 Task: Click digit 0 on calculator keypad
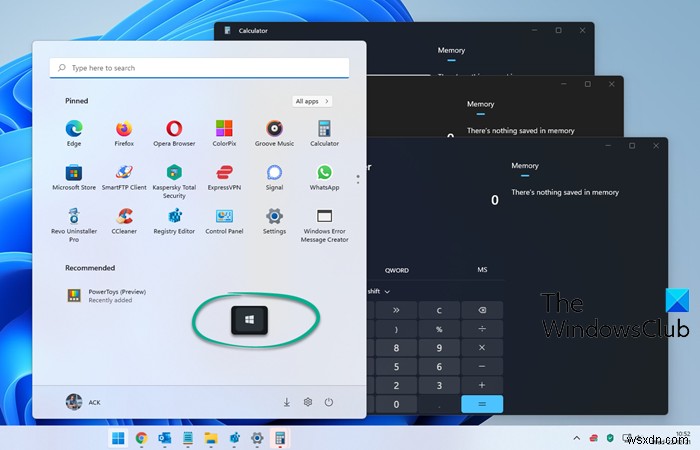[x=396, y=404]
